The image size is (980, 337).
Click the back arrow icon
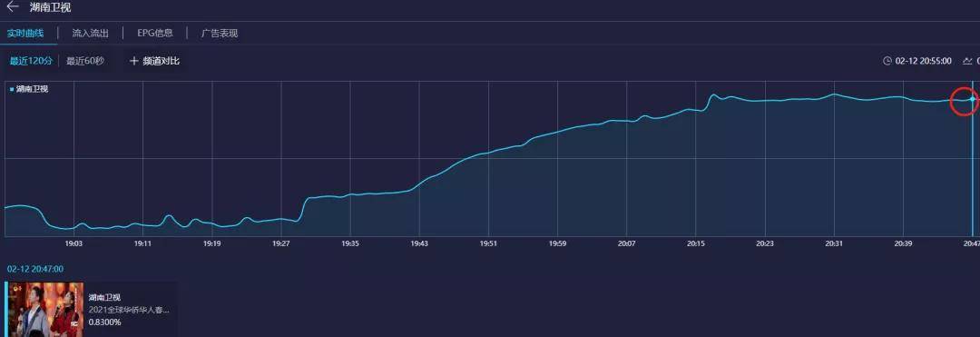pyautogui.click(x=13, y=7)
